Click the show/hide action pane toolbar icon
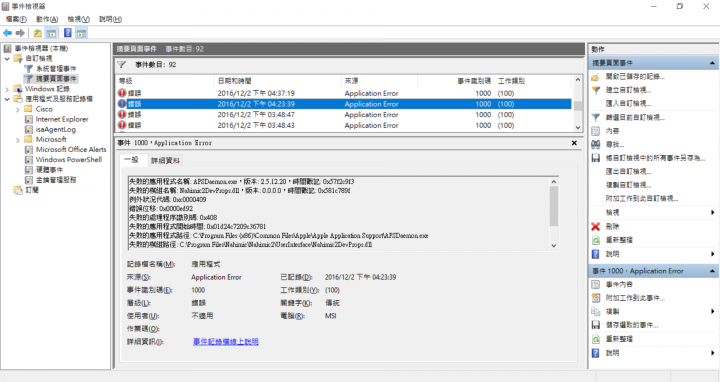Screen dimensions: 720x382 pos(82,33)
